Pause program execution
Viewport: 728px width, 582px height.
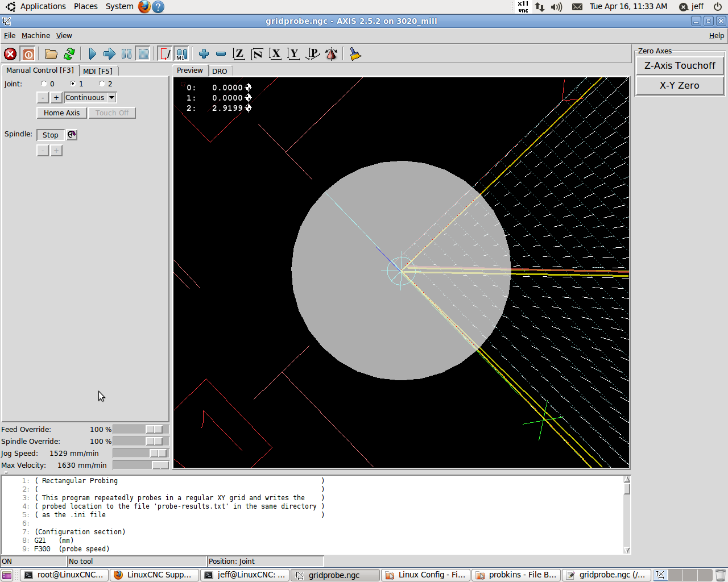[x=126, y=54]
